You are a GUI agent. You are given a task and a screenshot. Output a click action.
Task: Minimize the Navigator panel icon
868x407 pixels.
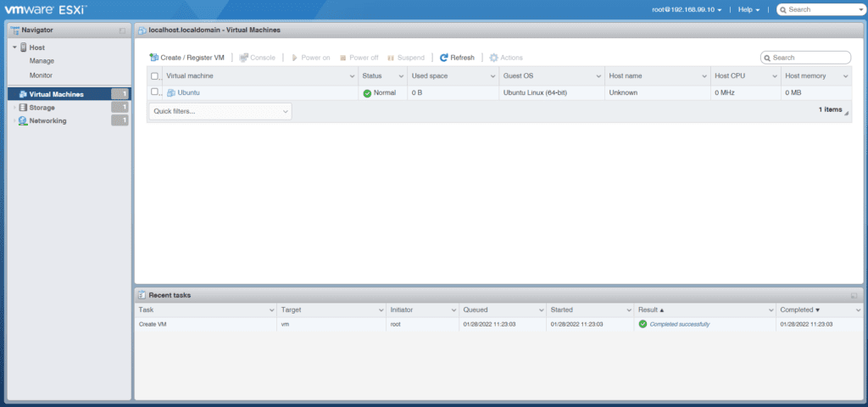[x=122, y=31]
